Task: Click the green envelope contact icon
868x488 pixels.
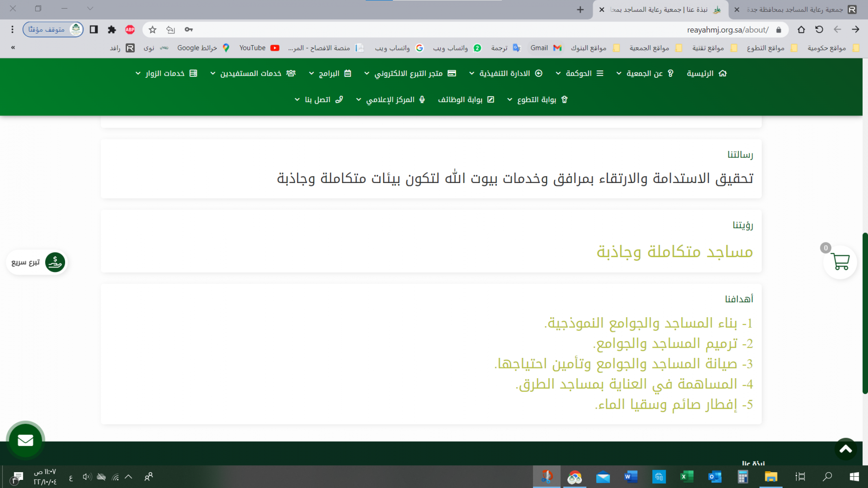Action: pyautogui.click(x=25, y=440)
